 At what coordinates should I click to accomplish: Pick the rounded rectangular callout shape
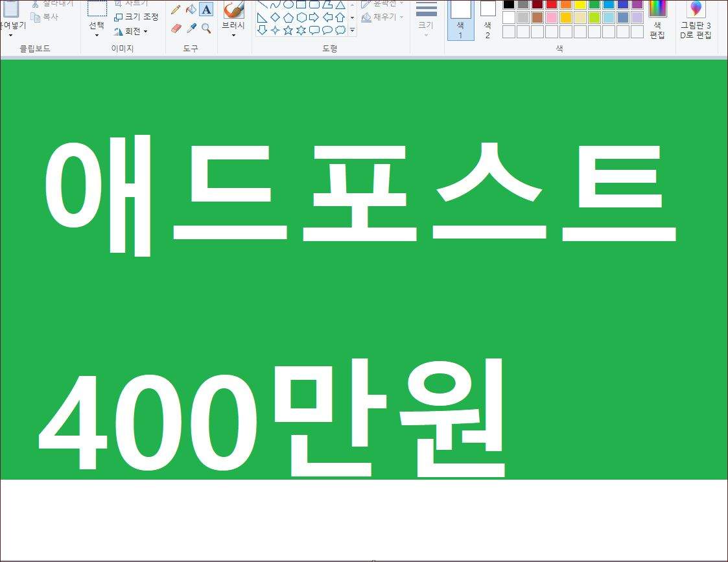click(x=314, y=30)
